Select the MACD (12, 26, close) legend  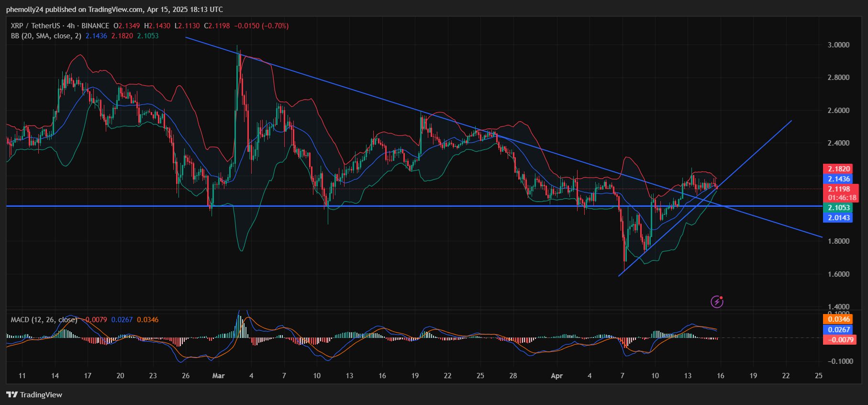coord(44,320)
